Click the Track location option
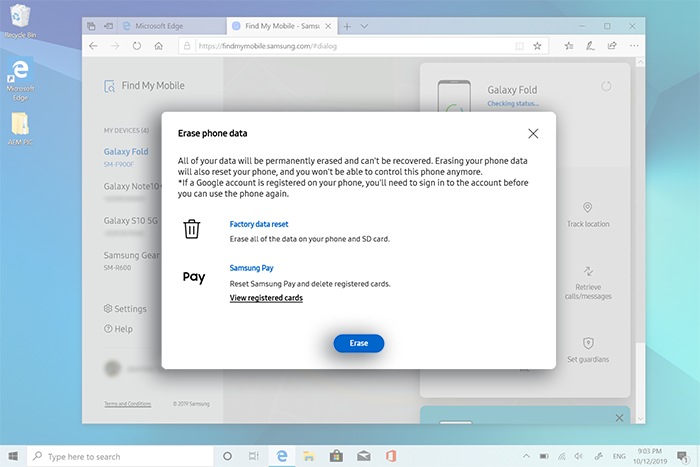Viewport: 700px width, 467px height. (x=588, y=215)
